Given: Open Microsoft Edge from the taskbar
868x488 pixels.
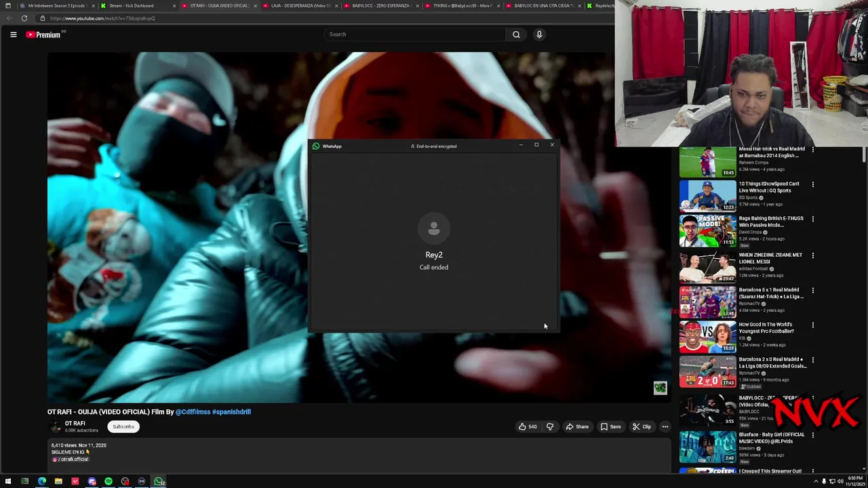Looking at the screenshot, I should click(x=42, y=482).
